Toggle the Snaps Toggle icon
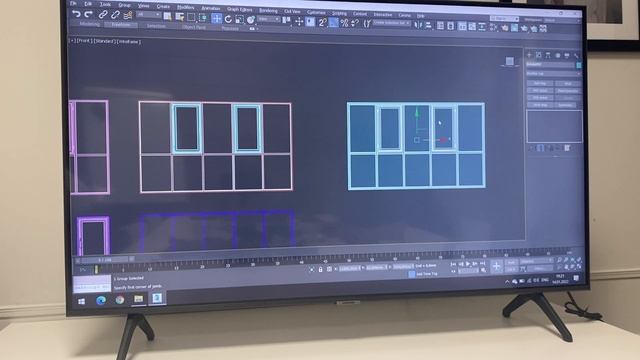The height and width of the screenshot is (360, 640). (322, 22)
